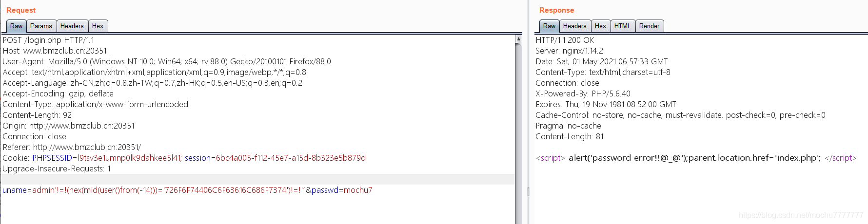This screenshot has width=868, height=224.
Task: Click the 'Server: nginx/1.14.2' line
Action: click(569, 51)
